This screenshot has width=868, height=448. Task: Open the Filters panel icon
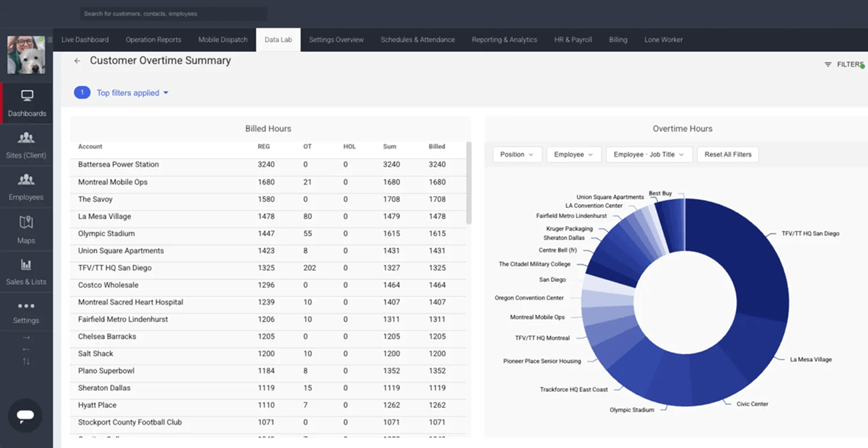(828, 65)
